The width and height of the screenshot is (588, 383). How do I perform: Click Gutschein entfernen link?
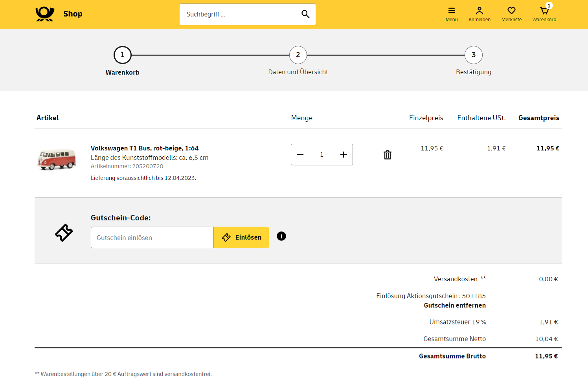(x=455, y=305)
